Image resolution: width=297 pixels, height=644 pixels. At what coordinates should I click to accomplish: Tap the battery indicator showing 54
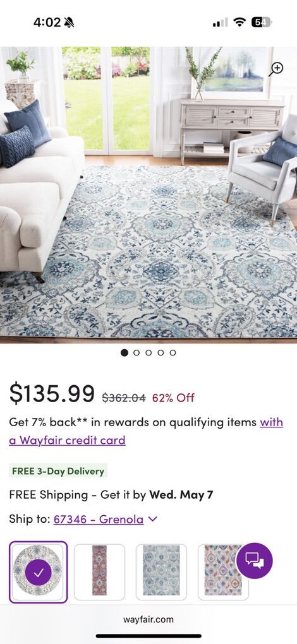click(x=261, y=22)
